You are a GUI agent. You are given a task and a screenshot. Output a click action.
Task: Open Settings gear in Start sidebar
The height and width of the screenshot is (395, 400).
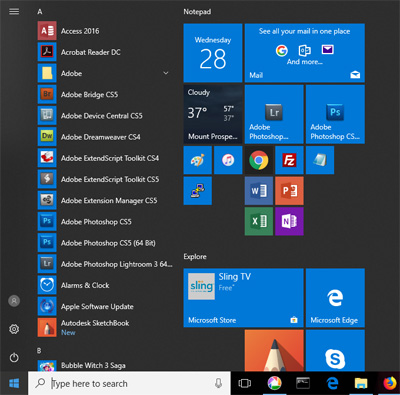14,329
